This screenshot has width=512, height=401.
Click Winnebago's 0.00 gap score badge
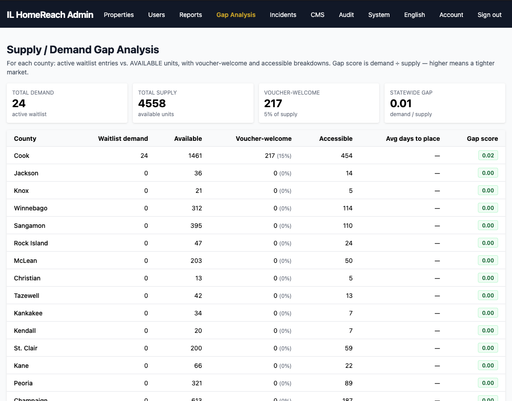(488, 208)
